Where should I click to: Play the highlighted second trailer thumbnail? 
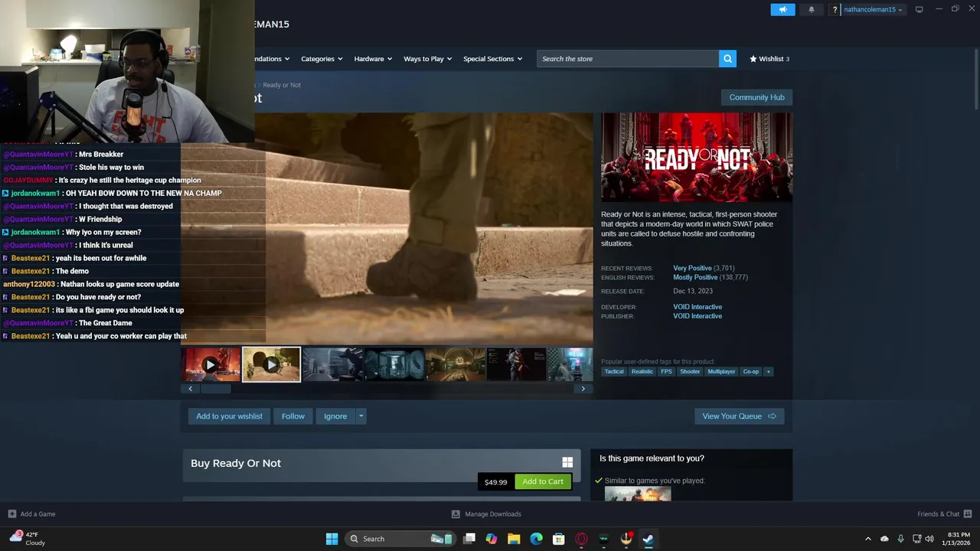(x=271, y=365)
